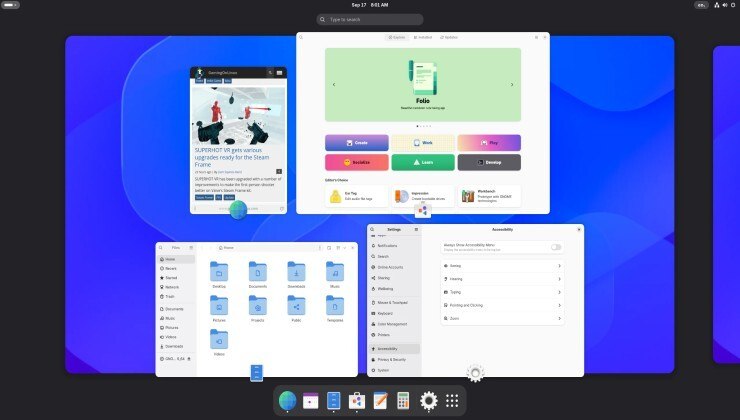The image size is (740, 420).
Task: Focus the Type to search field
Action: click(370, 19)
